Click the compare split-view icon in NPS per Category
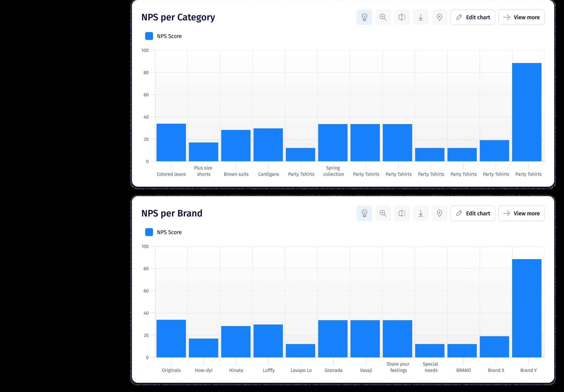The image size is (564, 392). [402, 17]
